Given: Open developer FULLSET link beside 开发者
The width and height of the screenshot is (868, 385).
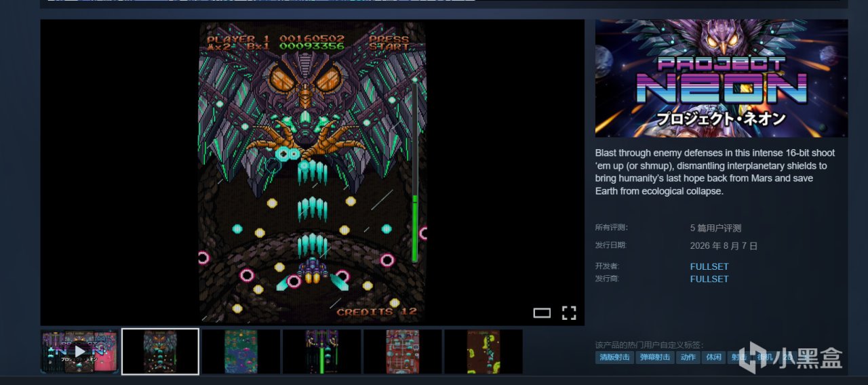Looking at the screenshot, I should [709, 266].
